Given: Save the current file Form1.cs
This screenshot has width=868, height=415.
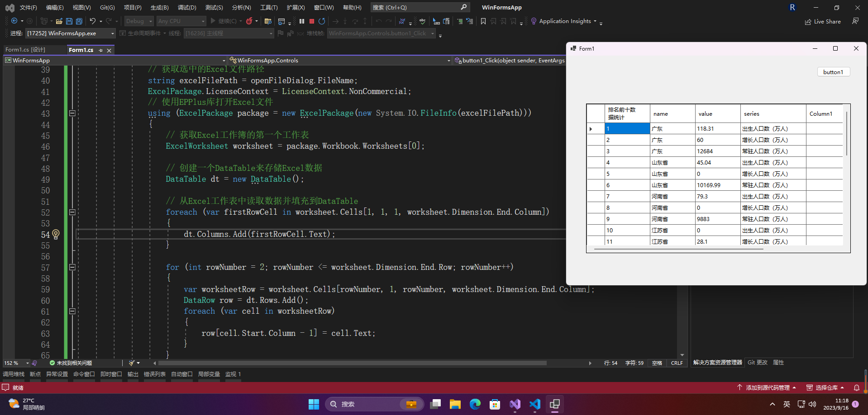Looking at the screenshot, I should pos(69,21).
